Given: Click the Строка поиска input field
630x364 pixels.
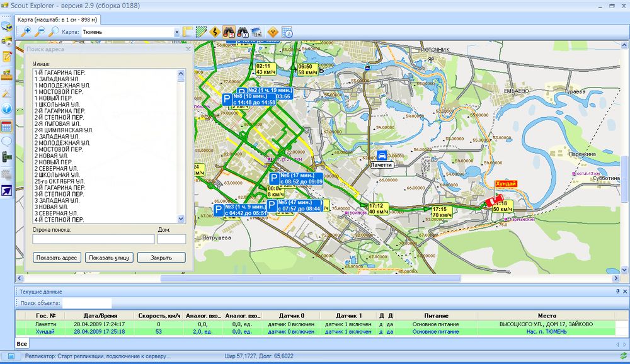Looking at the screenshot, I should pyautogui.click(x=93, y=239).
